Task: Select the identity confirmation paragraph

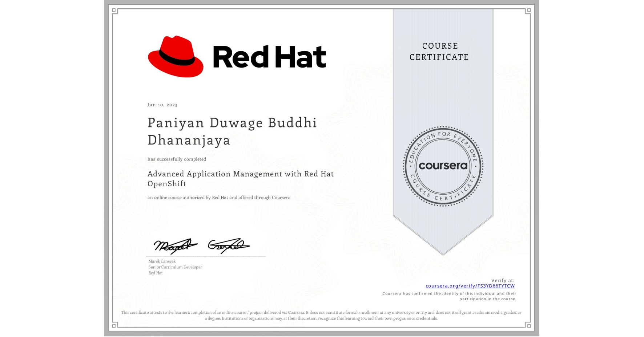Action: (x=450, y=295)
